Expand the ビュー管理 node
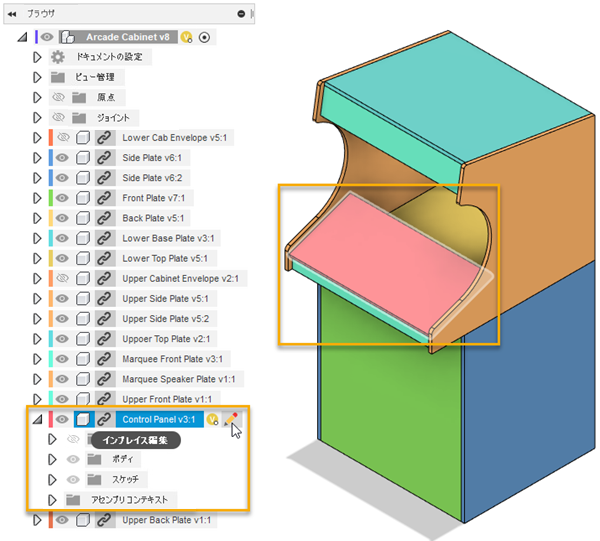 click(37, 77)
